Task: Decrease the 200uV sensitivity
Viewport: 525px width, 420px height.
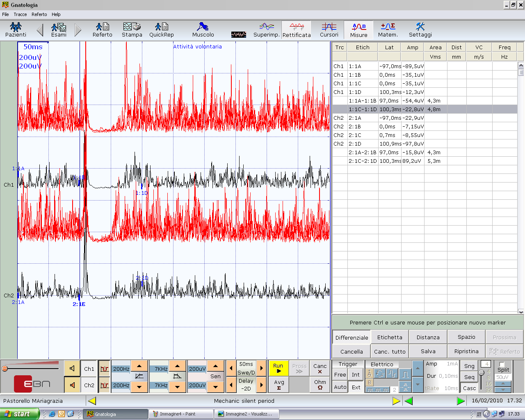Action: point(215,387)
